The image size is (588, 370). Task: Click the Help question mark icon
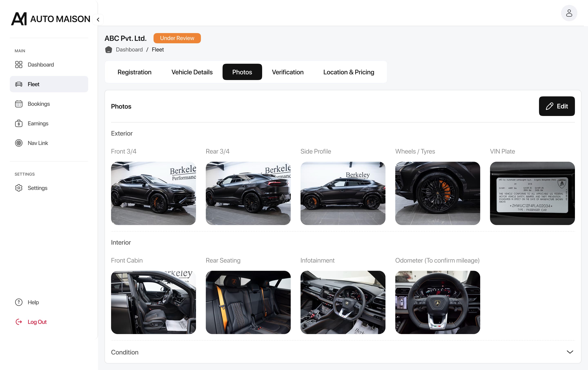19,302
